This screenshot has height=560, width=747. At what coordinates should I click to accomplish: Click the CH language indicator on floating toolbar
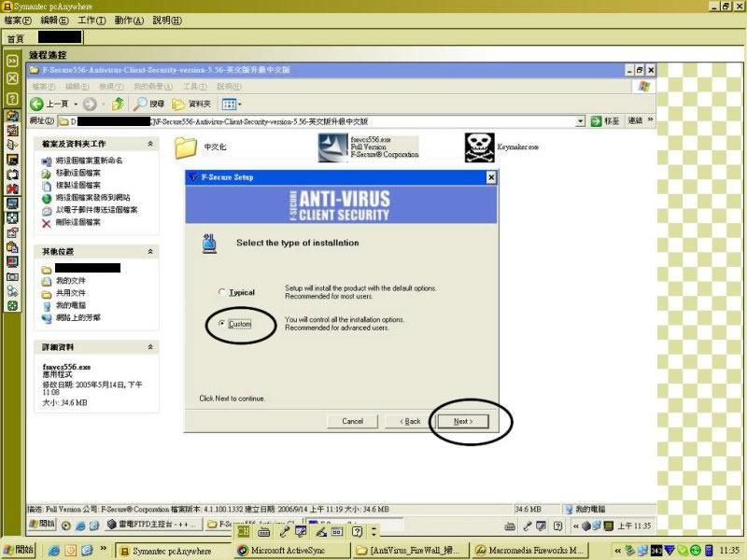(244, 531)
